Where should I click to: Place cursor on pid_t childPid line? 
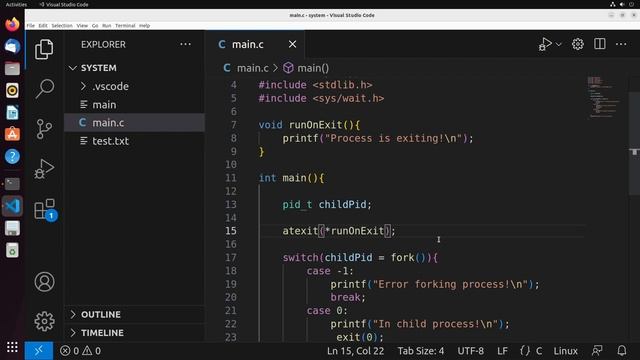pos(327,204)
